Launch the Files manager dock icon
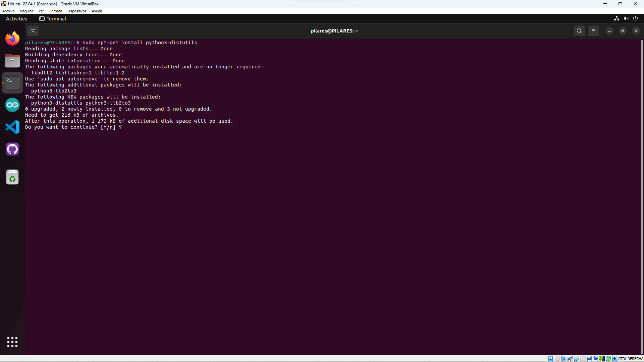 pos(12,61)
